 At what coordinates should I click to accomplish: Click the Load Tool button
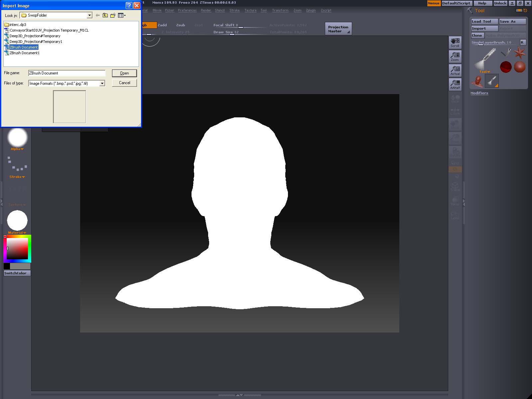tap(484, 21)
